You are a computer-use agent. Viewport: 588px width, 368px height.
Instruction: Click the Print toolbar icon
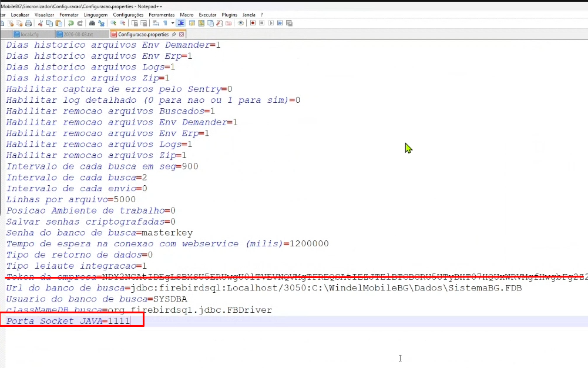point(28,24)
